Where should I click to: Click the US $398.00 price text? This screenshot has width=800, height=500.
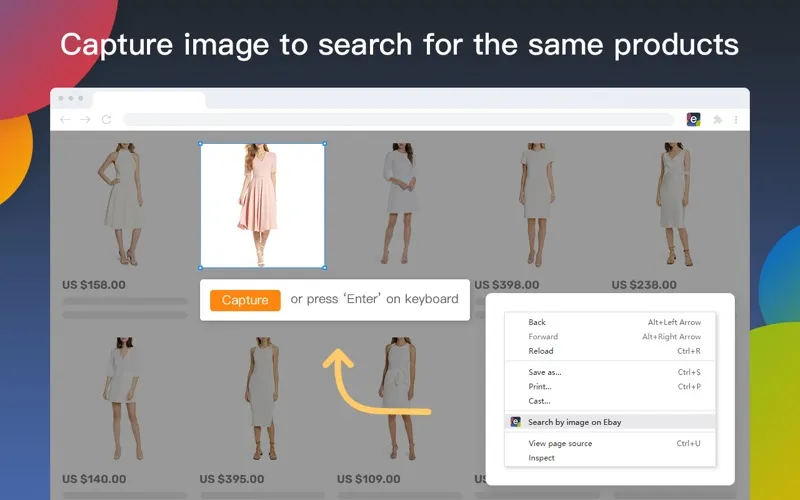coord(507,285)
